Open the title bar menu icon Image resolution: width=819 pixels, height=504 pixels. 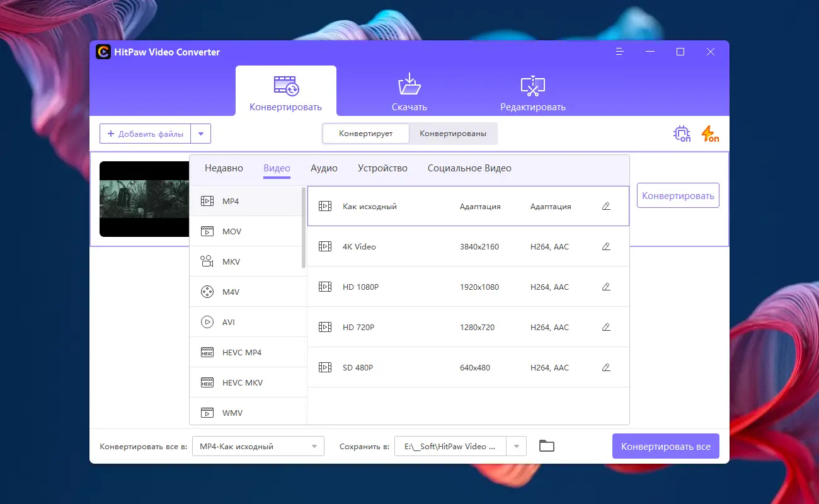[x=620, y=52]
